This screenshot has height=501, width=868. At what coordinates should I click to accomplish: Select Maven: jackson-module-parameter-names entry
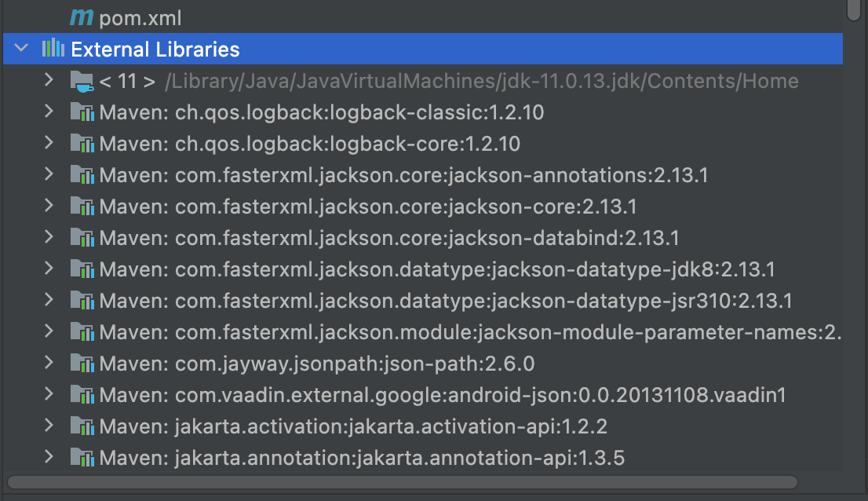471,332
